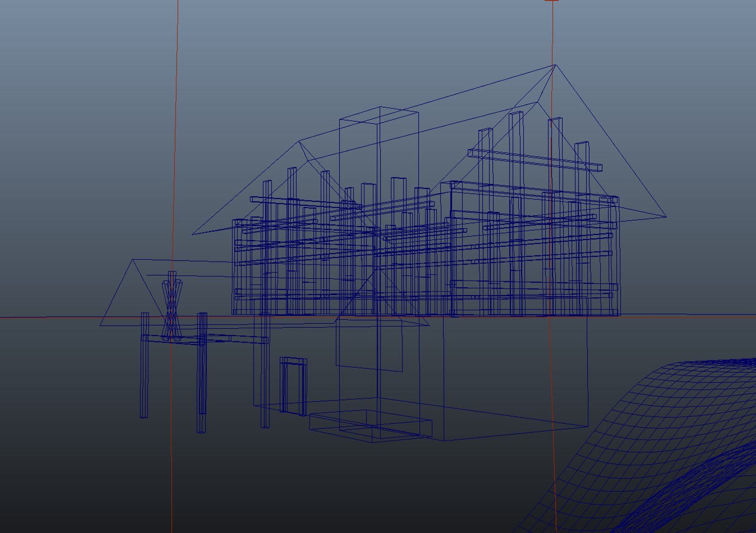
Task: Select the small triangular gable on far left
Action: click(133, 292)
